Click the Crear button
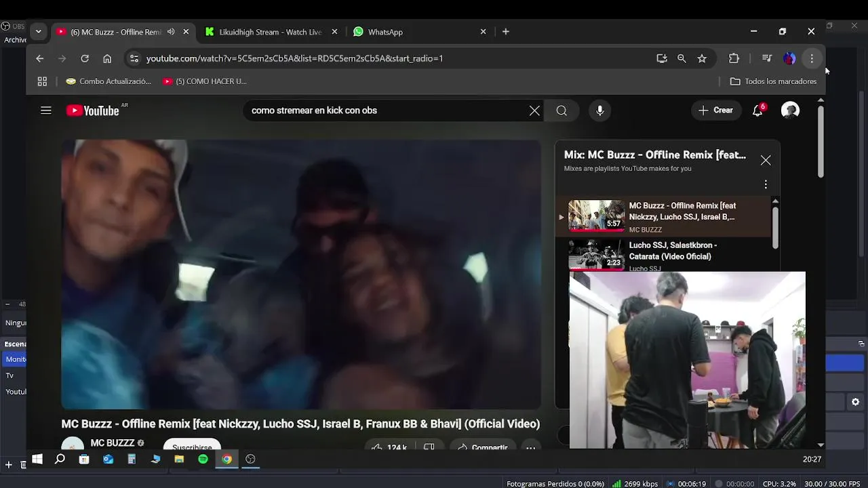 [715, 110]
